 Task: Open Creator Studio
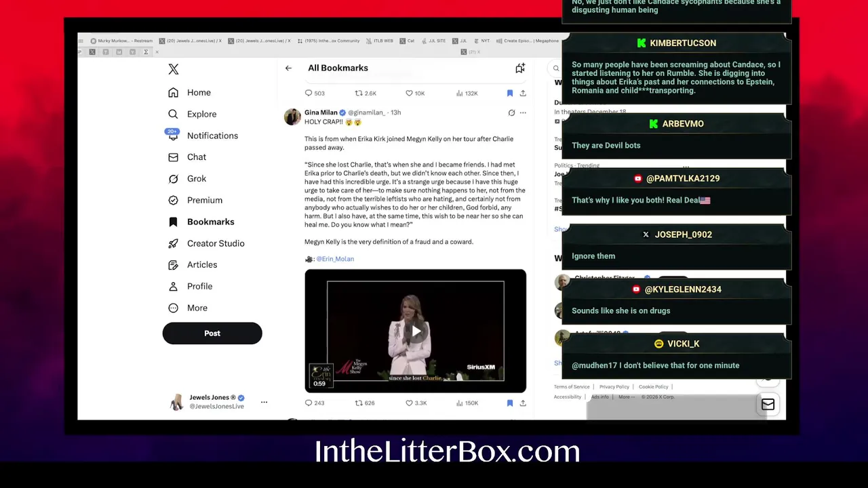tap(206, 243)
